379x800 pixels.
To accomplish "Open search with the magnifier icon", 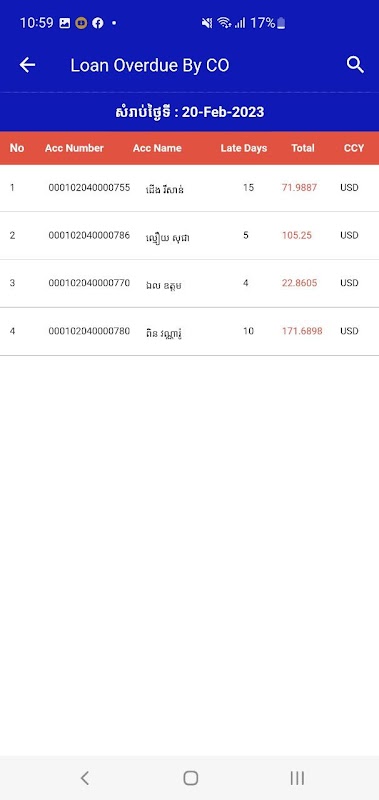I will click(x=355, y=65).
